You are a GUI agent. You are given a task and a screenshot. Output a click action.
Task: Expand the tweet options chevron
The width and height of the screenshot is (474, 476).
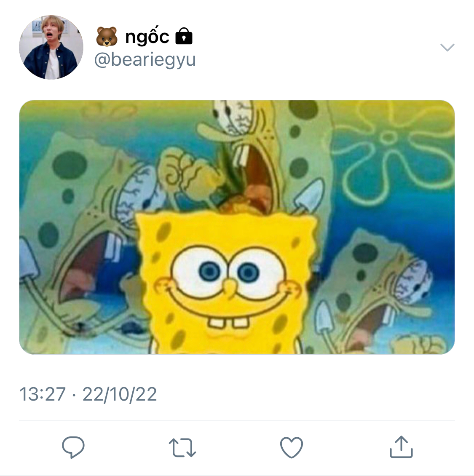point(447,47)
